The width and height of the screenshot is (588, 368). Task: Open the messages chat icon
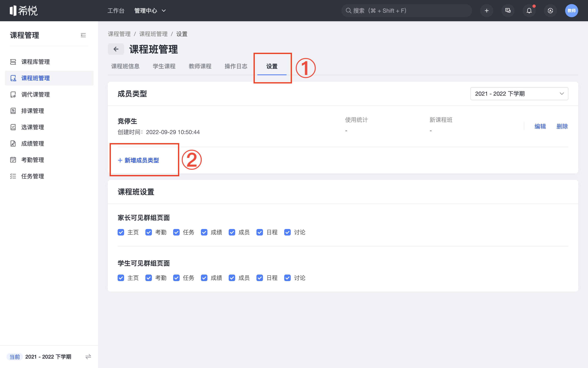pos(508,11)
